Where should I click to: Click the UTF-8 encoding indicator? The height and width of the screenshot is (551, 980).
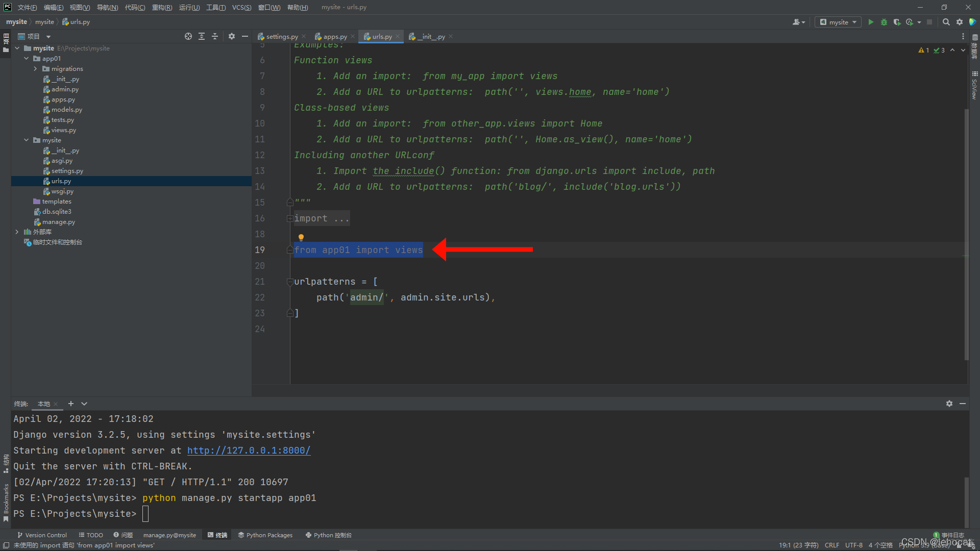tap(854, 545)
